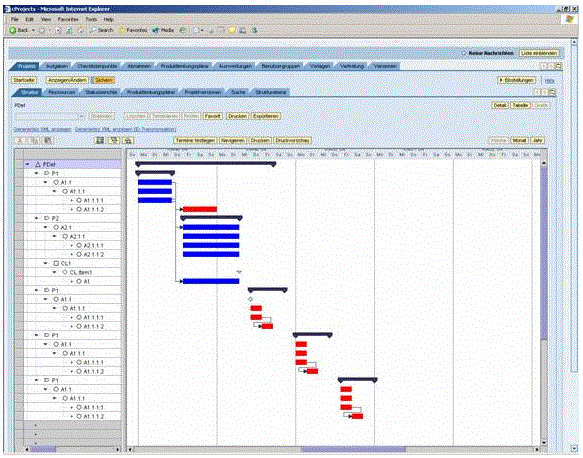Click the tab-list icon at end of top tab row

tap(558, 66)
